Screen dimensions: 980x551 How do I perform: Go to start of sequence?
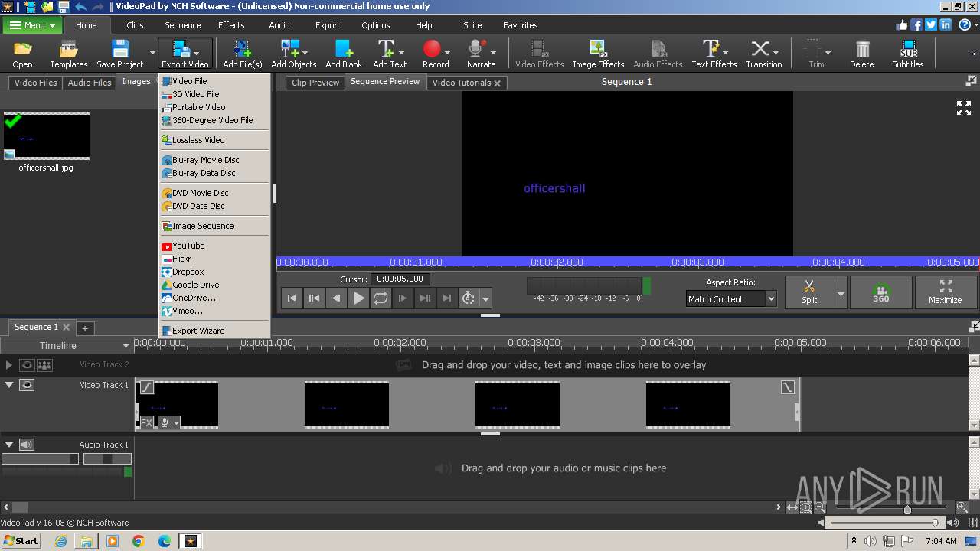pos(292,298)
